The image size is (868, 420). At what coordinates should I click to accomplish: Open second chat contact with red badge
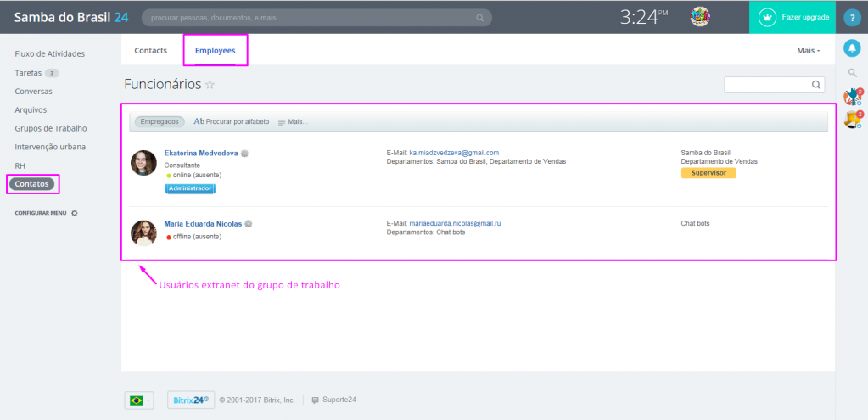853,119
